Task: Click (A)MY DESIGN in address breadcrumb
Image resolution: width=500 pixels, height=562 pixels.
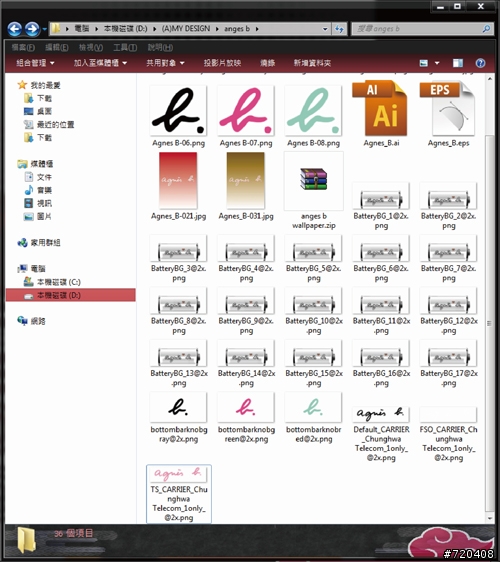Action: tap(186, 29)
